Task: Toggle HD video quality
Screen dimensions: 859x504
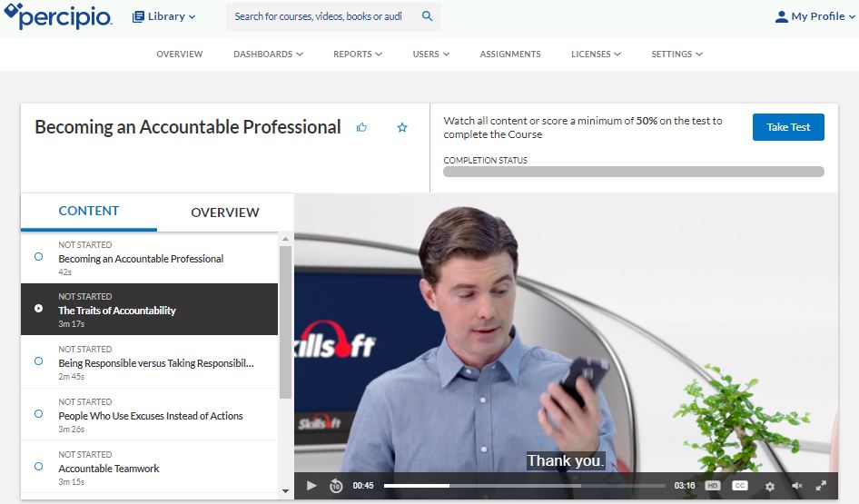Action: (713, 486)
